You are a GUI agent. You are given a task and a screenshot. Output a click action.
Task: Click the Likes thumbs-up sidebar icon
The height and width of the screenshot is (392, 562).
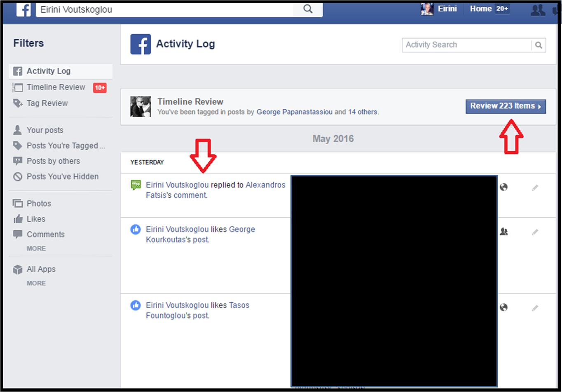pyautogui.click(x=18, y=219)
